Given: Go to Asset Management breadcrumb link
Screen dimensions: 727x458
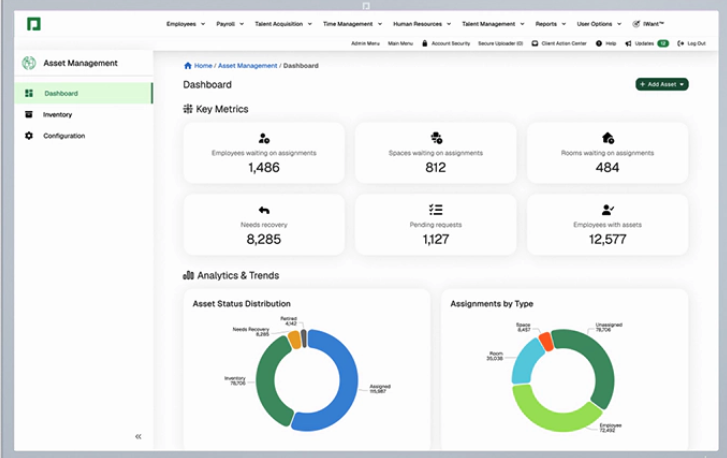Looking at the screenshot, I should 248,66.
